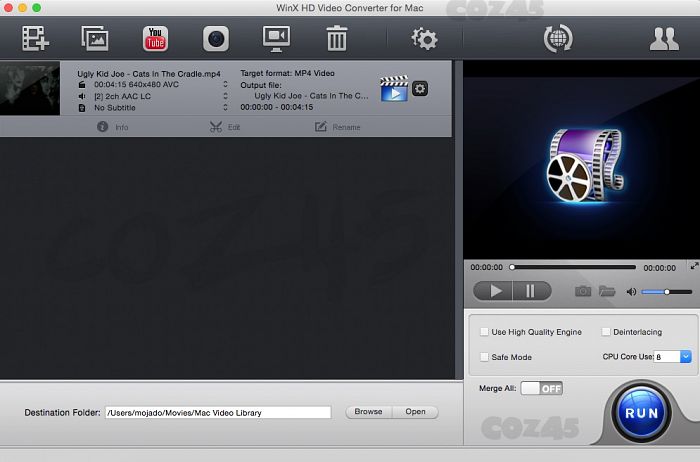Viewport: 700px width, 462px height.
Task: Click the Info icon
Action: 102,127
